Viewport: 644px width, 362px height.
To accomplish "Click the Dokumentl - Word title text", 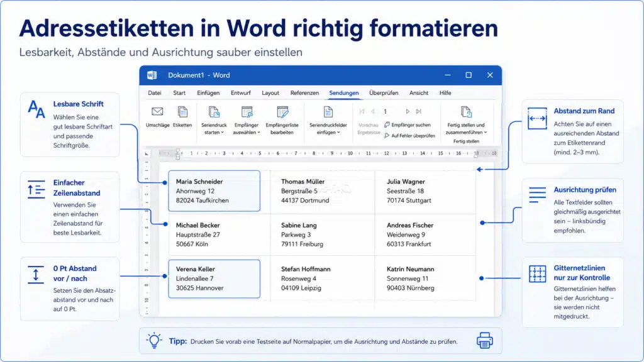I will (199, 75).
